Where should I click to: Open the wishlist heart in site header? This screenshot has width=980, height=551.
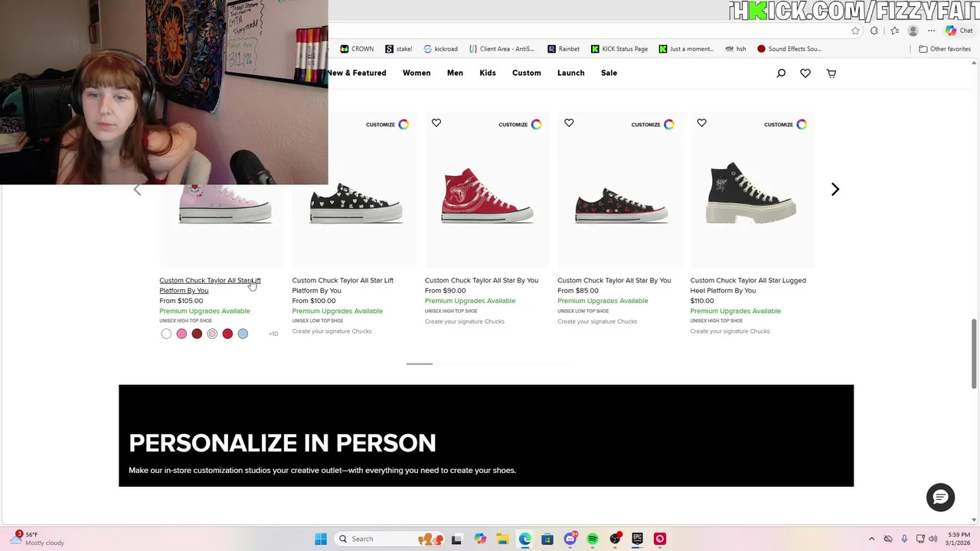[x=805, y=73]
